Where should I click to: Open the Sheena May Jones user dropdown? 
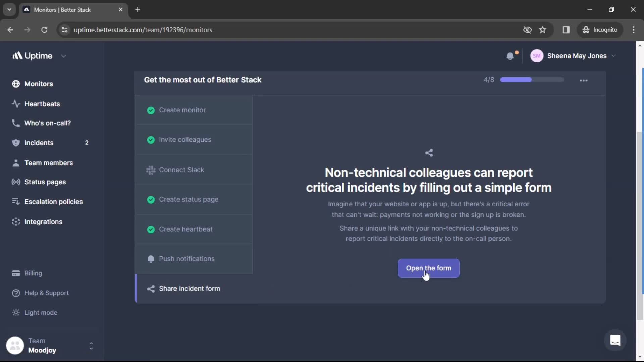pos(573,56)
